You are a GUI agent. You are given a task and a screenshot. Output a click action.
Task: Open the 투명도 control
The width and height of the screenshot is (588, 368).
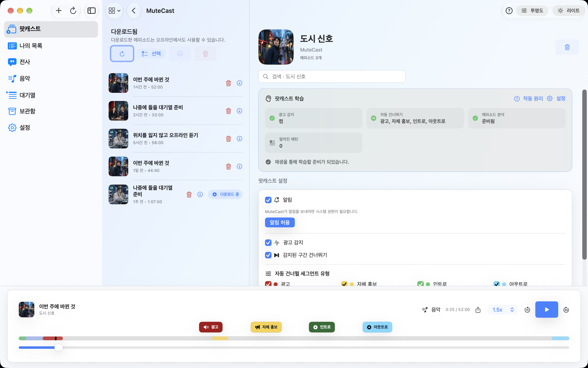pyautogui.click(x=532, y=11)
